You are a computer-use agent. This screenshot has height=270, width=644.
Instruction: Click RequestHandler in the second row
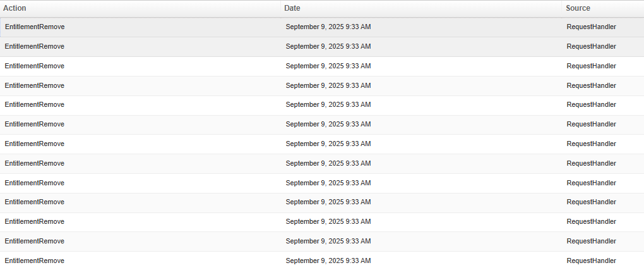(x=591, y=46)
